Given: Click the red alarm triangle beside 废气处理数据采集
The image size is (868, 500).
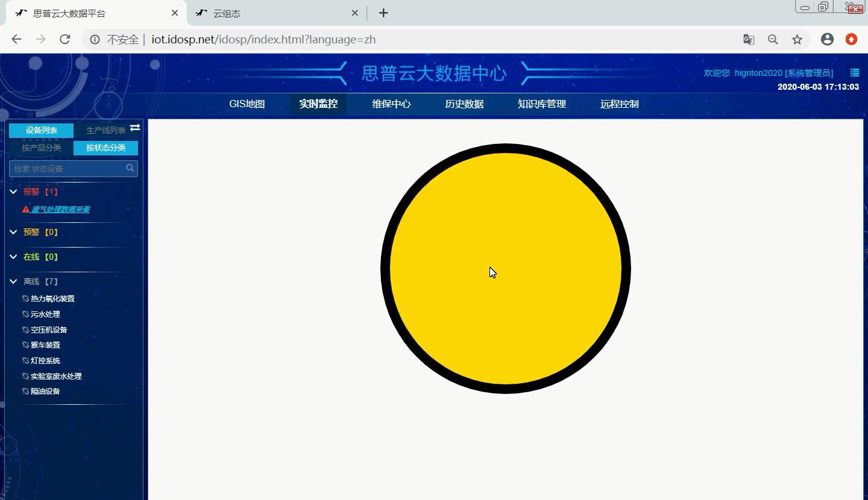Looking at the screenshot, I should pos(24,209).
